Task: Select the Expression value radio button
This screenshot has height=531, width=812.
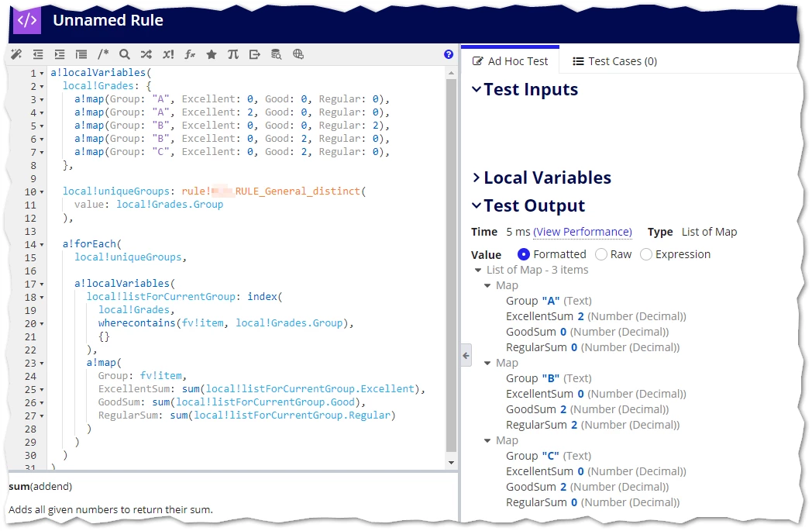Action: [x=646, y=254]
